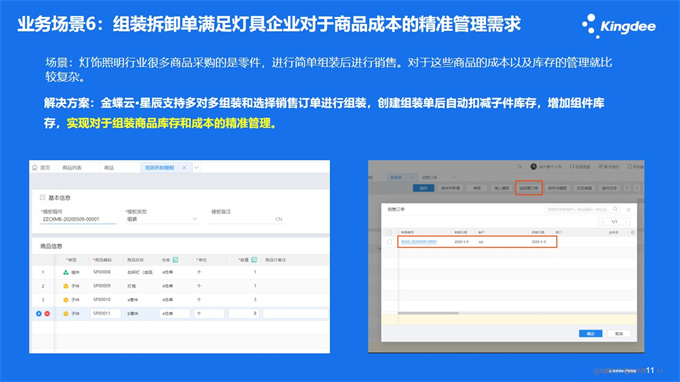Click the green component icon in row 1
This screenshot has width=680, height=382.
tap(65, 272)
